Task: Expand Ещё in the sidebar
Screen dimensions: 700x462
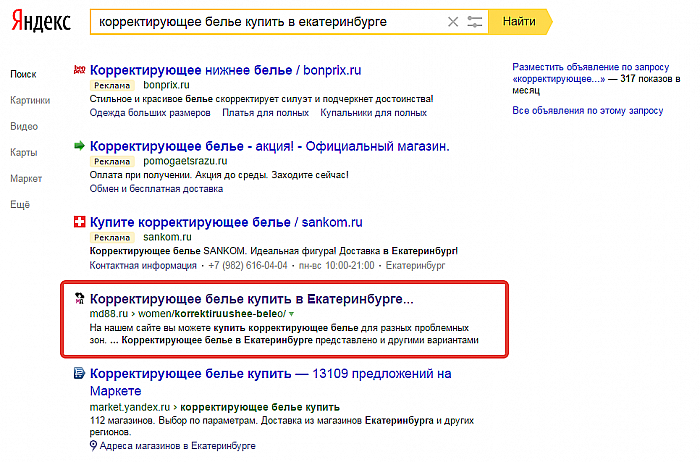Action: click(x=20, y=204)
